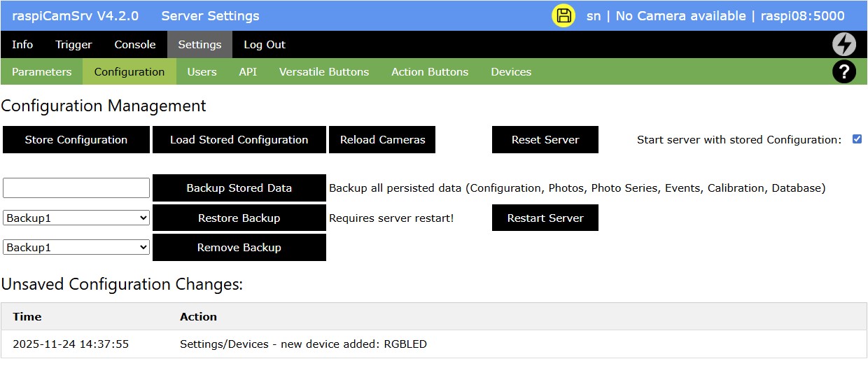Expand the Remove Backup selection dropdown

coord(76,247)
